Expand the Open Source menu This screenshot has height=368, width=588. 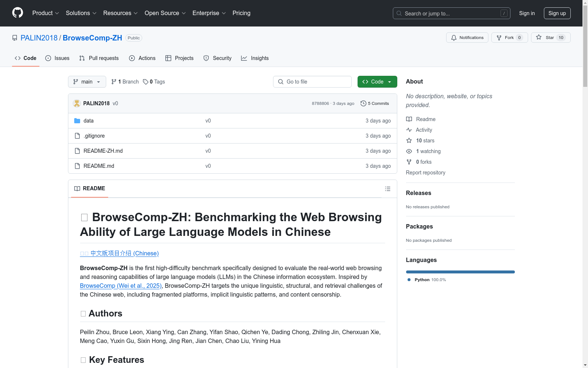165,13
